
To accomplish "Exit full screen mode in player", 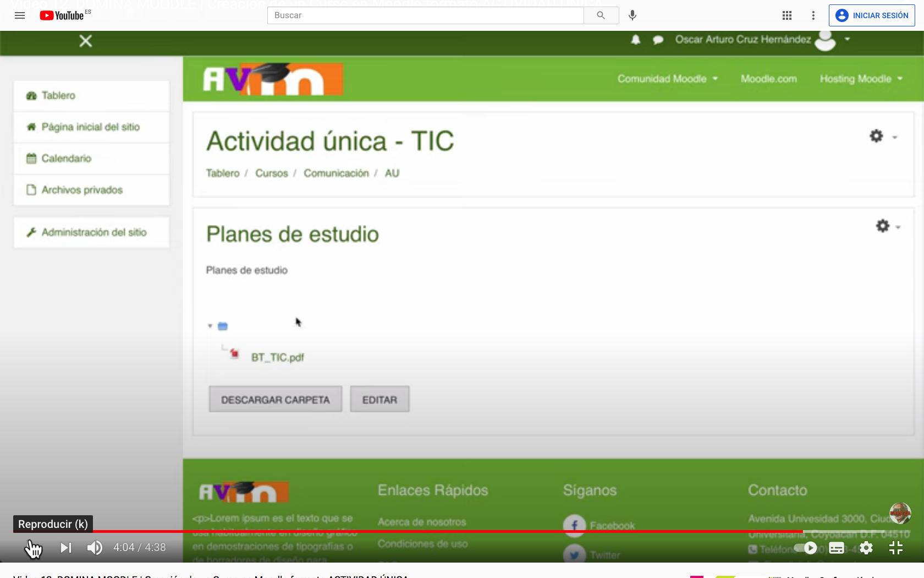I will tap(896, 548).
